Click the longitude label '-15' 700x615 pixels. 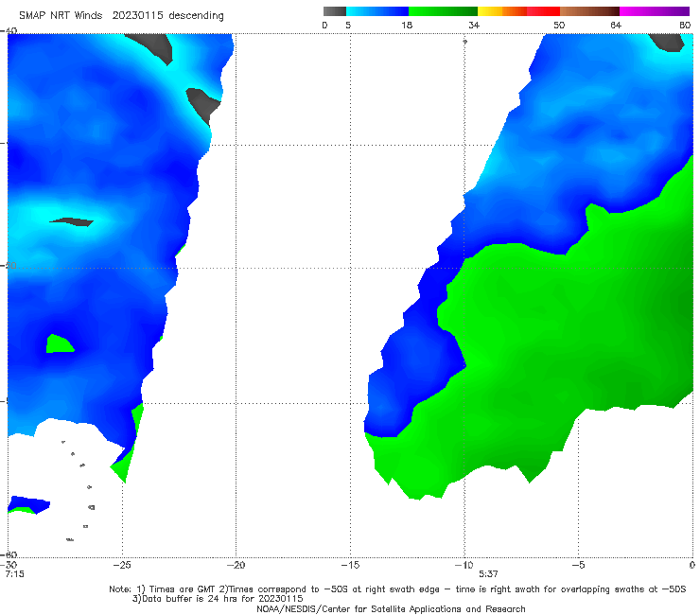[350, 565]
